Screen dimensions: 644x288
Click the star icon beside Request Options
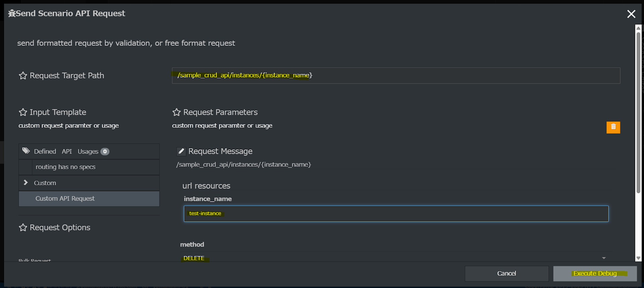(23, 228)
